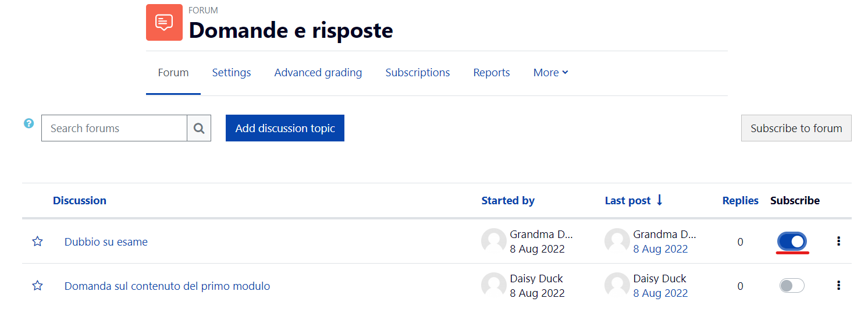Open the three-dot menu for Dubbio su esame
The width and height of the screenshot is (868, 323).
click(x=838, y=241)
